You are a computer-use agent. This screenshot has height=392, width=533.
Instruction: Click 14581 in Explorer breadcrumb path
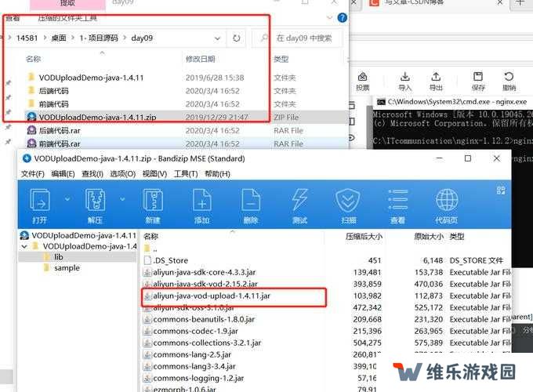click(x=27, y=38)
